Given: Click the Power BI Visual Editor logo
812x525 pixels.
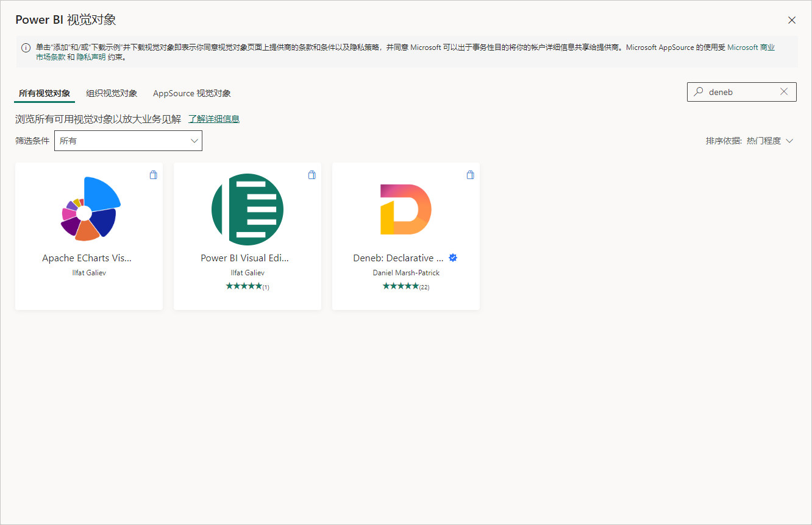Looking at the screenshot, I should tap(248, 210).
